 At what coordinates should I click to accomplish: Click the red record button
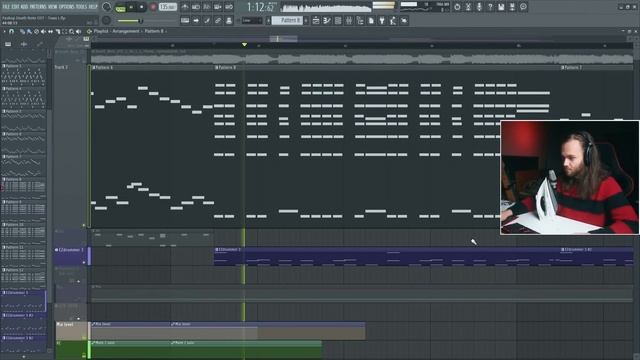(153, 7)
